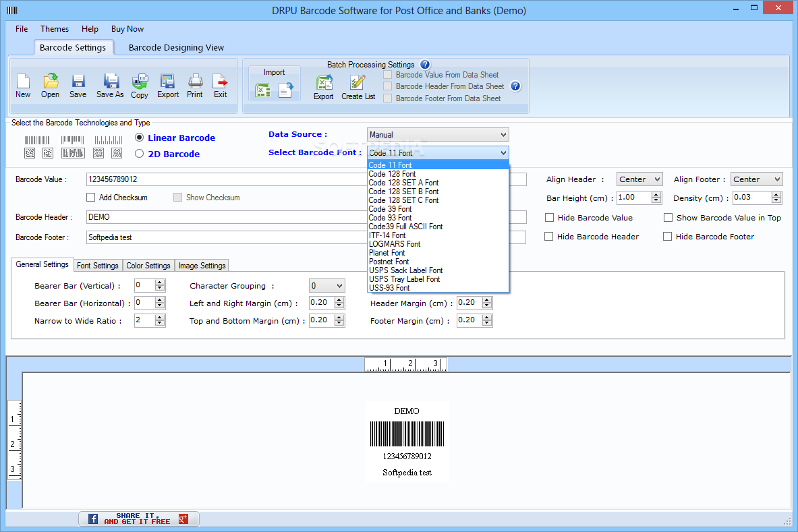The width and height of the screenshot is (798, 532).
Task: Open the Character Grouping dropdown
Action: pyautogui.click(x=327, y=286)
